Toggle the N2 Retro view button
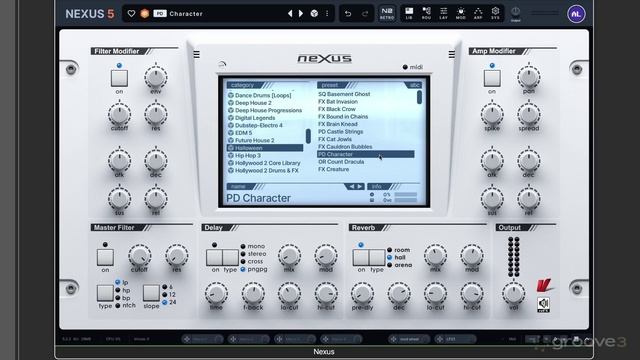This screenshot has height=360, width=640. tap(387, 13)
